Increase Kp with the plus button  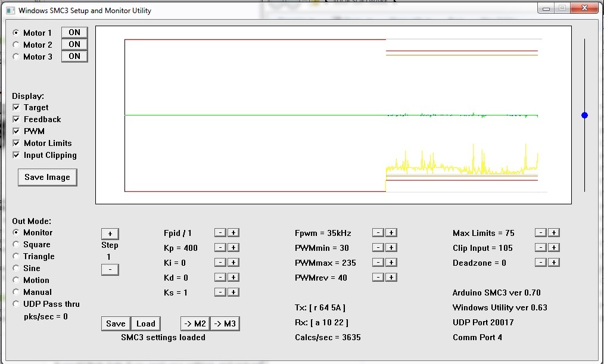[x=233, y=248]
